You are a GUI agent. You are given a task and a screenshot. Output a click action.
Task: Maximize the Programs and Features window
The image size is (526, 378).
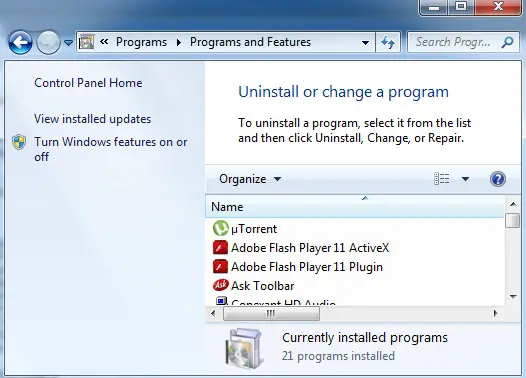[x=461, y=7]
